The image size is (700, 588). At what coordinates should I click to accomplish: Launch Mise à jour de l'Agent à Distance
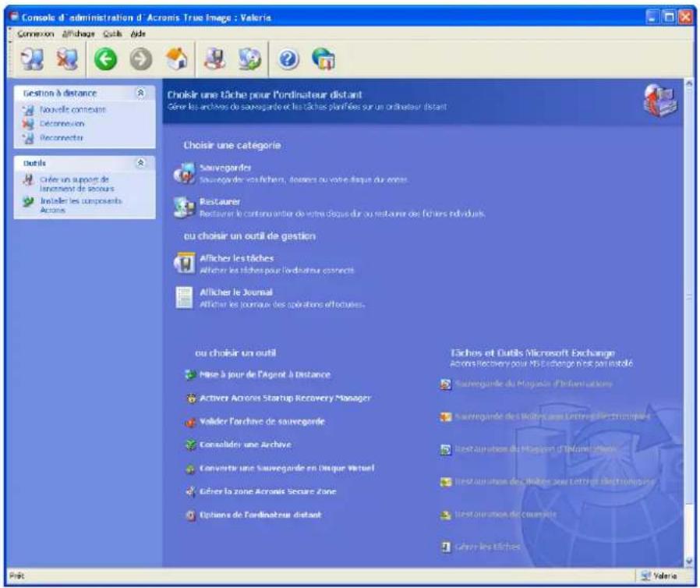[x=265, y=374]
